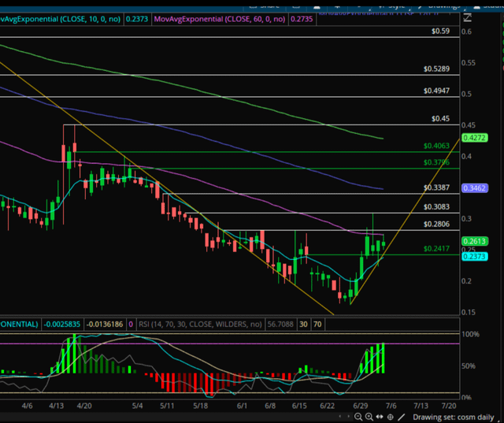Click the 4/13 date on time axis
The width and height of the screenshot is (504, 423).
click(x=56, y=406)
